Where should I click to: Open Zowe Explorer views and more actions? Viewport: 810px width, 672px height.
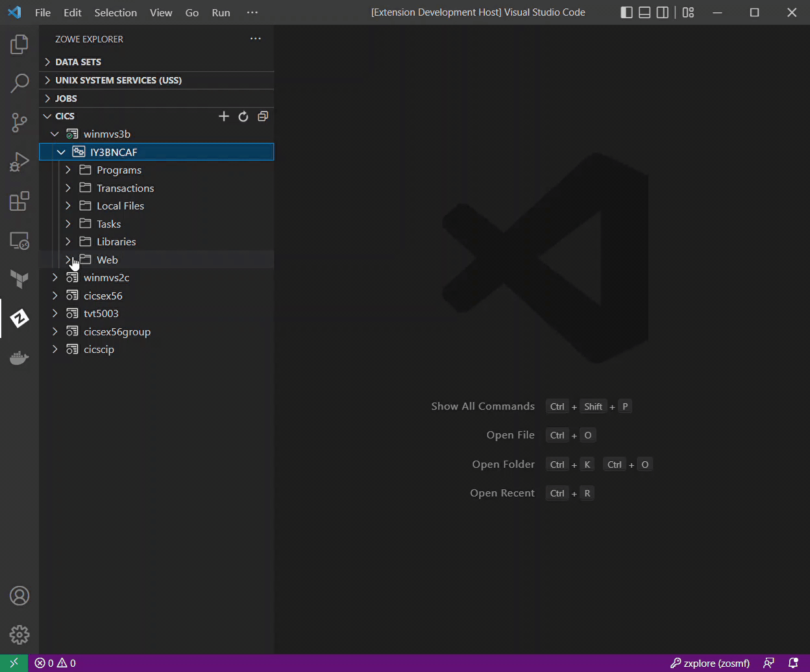pyautogui.click(x=256, y=39)
